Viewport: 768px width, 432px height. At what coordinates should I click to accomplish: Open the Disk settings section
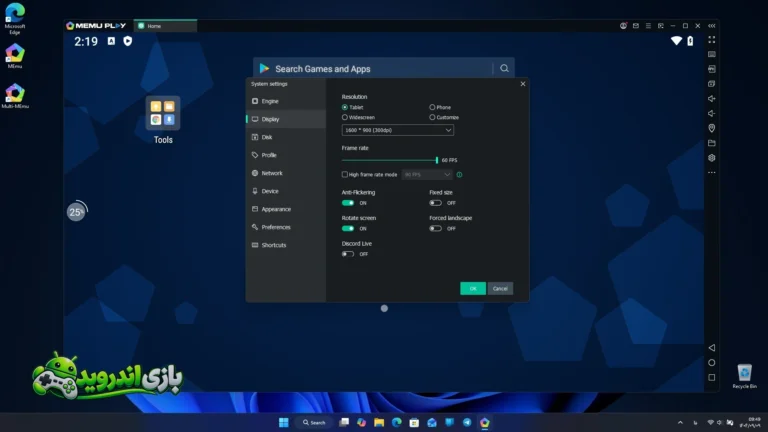[286, 137]
